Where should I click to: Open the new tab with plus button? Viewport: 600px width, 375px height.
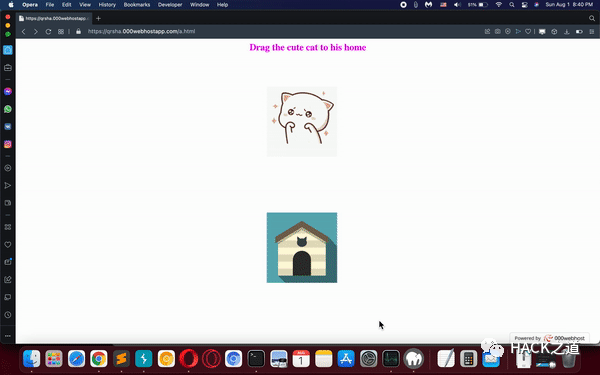click(x=98, y=18)
